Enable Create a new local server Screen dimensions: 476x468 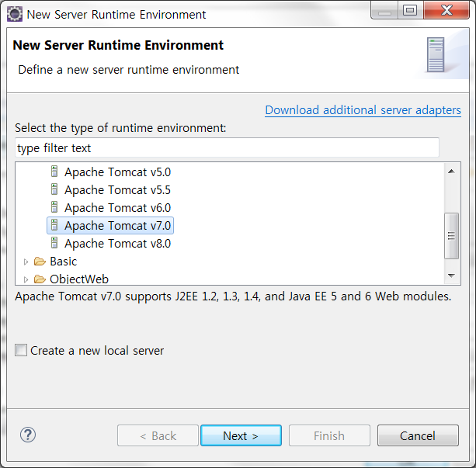21,350
